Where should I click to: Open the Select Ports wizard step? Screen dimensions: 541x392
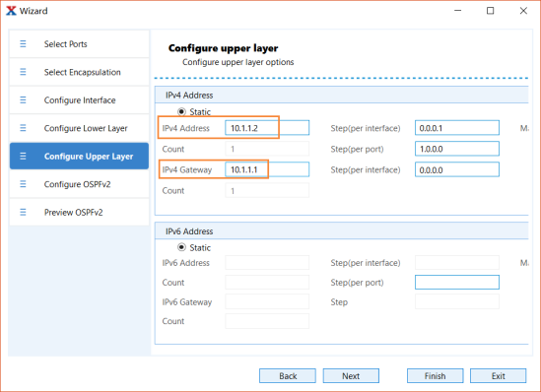pos(79,43)
